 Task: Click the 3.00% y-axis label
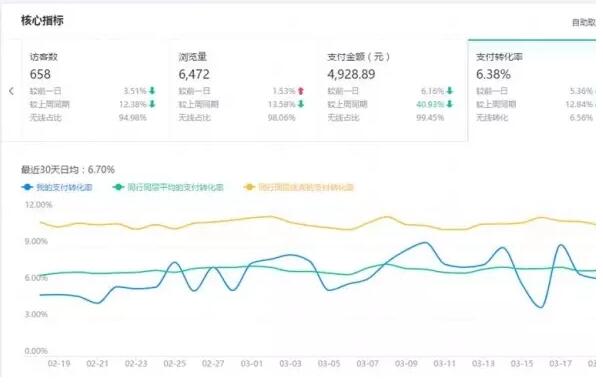[36, 314]
